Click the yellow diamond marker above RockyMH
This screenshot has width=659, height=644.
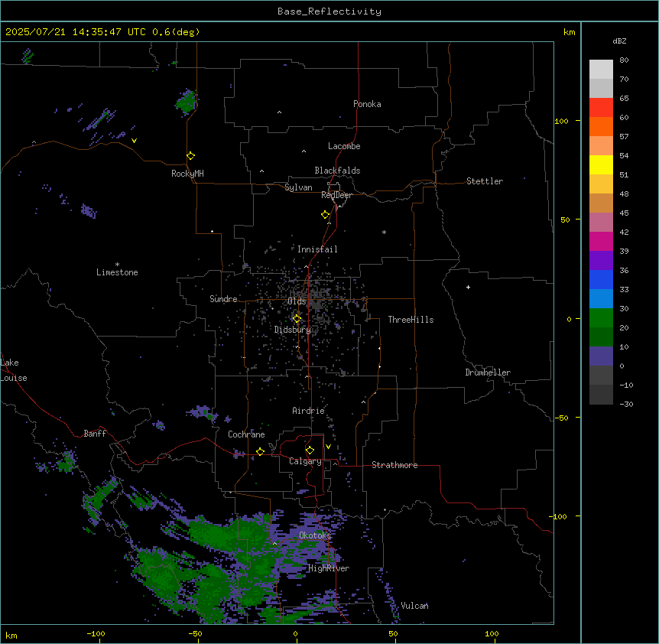pyautogui.click(x=190, y=155)
